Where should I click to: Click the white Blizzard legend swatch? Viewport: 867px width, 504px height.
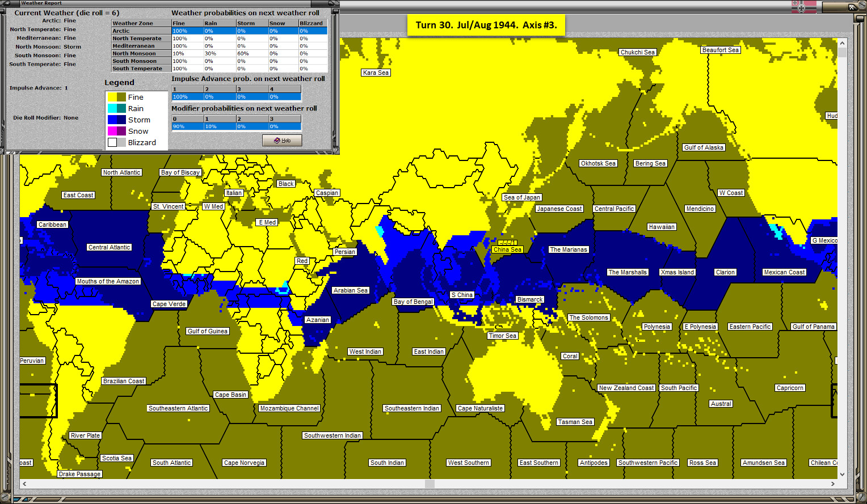click(112, 142)
